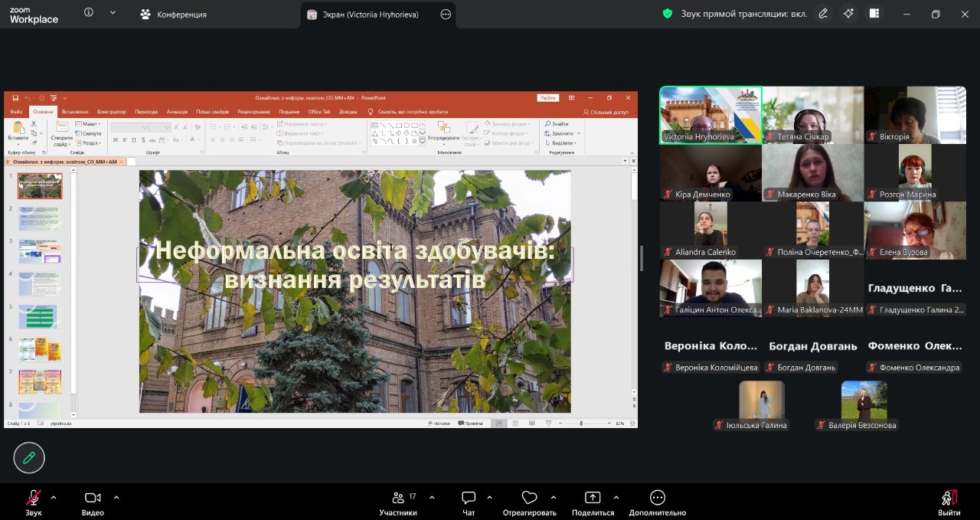Click the encryption shield status icon
980x520 pixels.
pos(668,14)
